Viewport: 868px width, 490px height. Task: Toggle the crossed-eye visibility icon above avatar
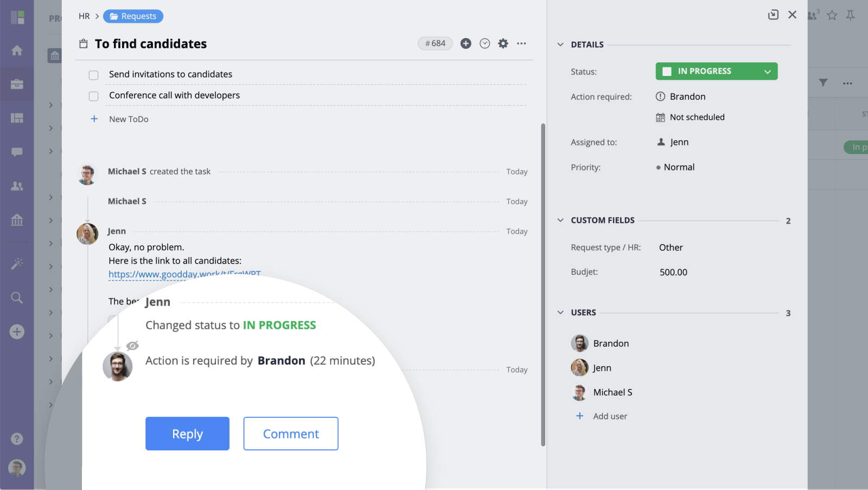pos(132,346)
